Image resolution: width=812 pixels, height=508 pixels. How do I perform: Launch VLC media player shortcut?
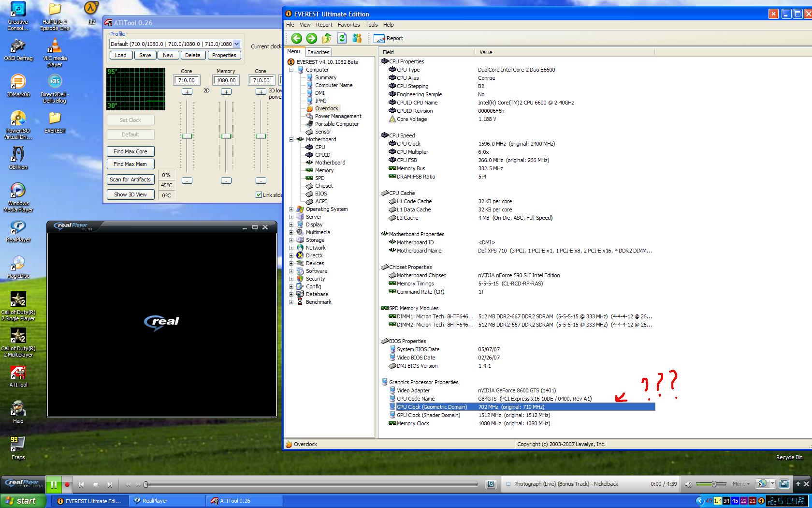55,53
